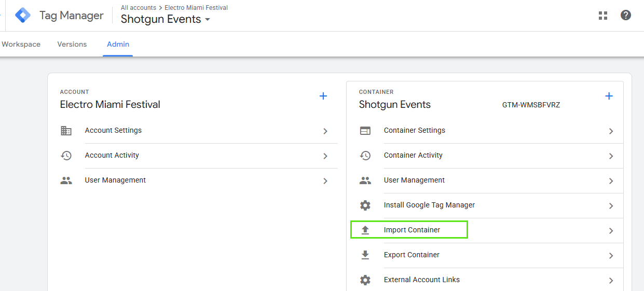Expand Install Google Tag Manager chevron
This screenshot has height=291, width=644.
pyautogui.click(x=611, y=206)
